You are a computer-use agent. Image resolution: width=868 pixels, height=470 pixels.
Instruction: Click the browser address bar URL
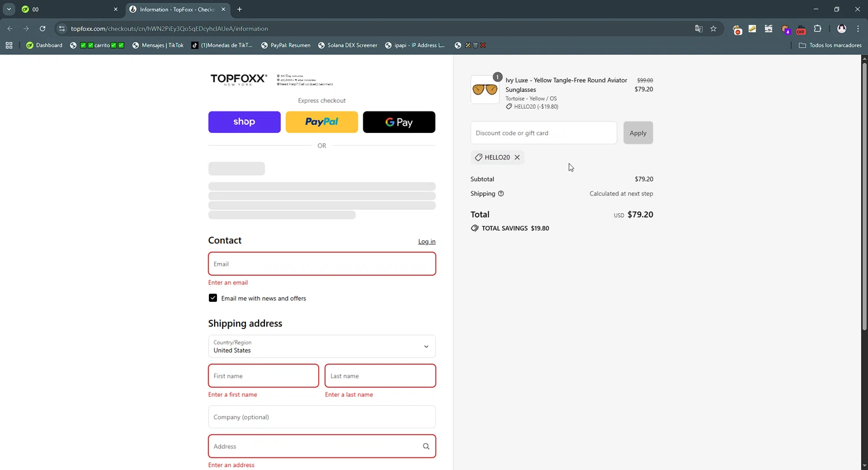(170, 28)
